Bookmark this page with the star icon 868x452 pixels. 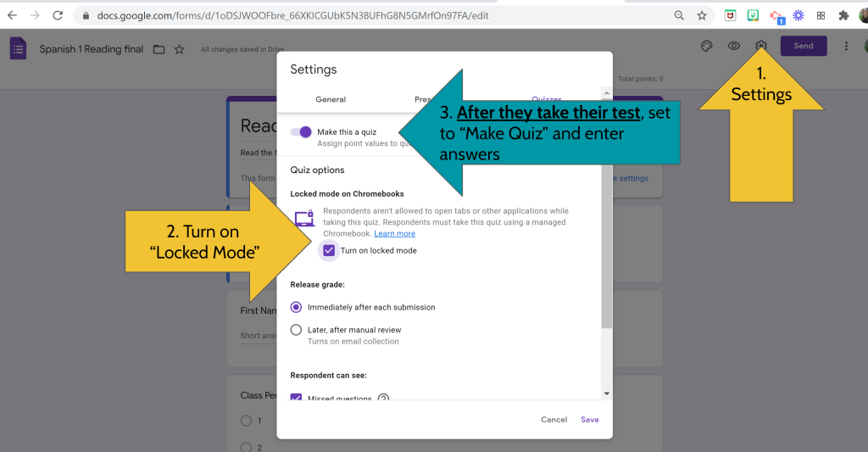point(702,15)
